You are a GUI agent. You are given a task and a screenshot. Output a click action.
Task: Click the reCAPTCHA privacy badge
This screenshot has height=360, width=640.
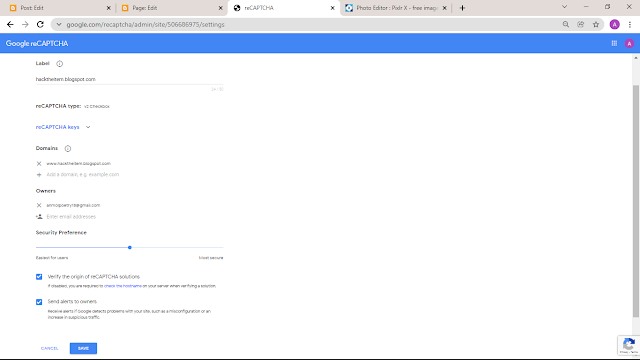point(629,345)
